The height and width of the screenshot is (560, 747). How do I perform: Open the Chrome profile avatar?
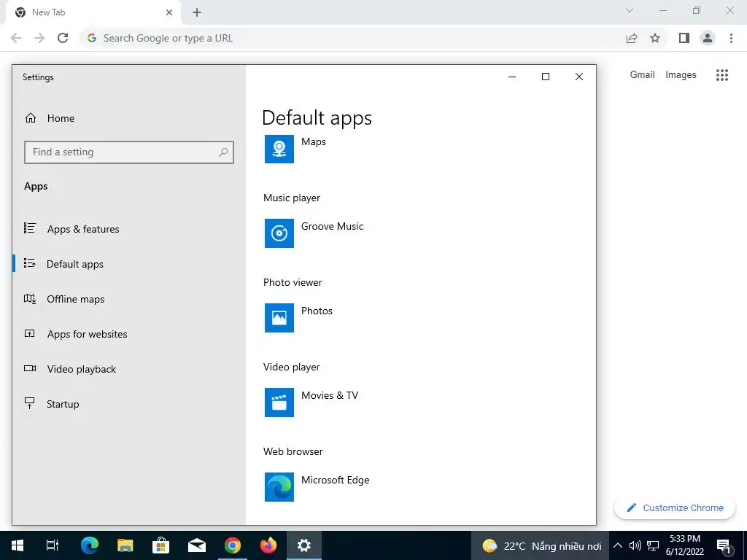coord(708,38)
